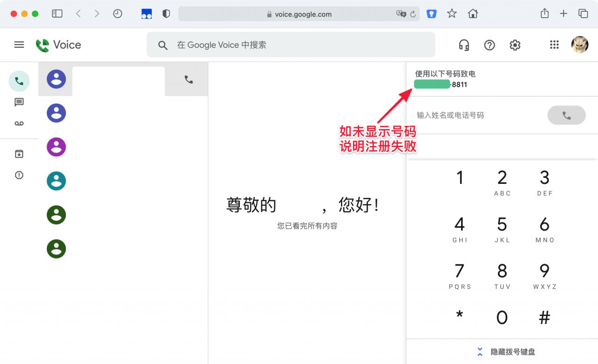The width and height of the screenshot is (598, 364).
Task: Expand the main hamburger menu
Action: pos(19,45)
